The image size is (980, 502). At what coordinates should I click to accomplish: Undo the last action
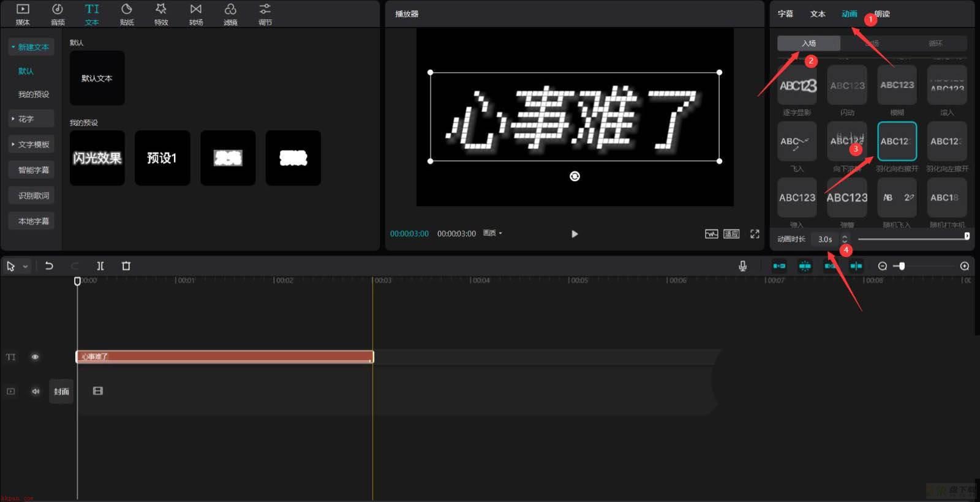point(49,266)
